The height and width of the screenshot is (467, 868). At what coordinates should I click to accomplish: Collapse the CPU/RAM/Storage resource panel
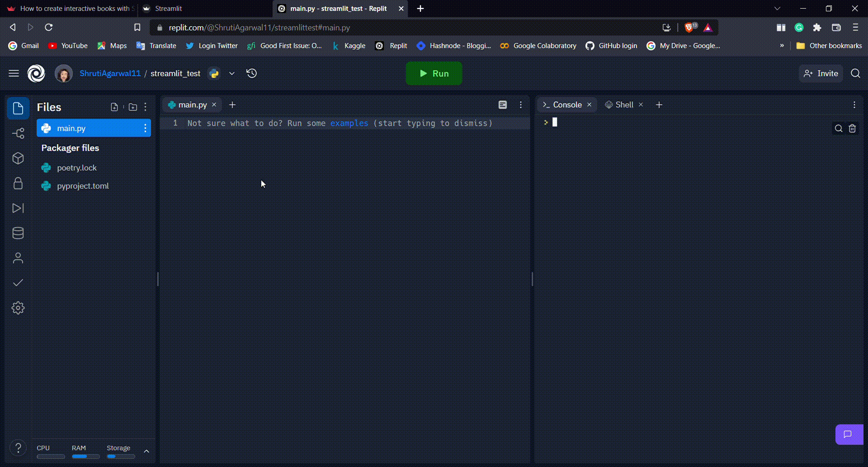point(146,451)
